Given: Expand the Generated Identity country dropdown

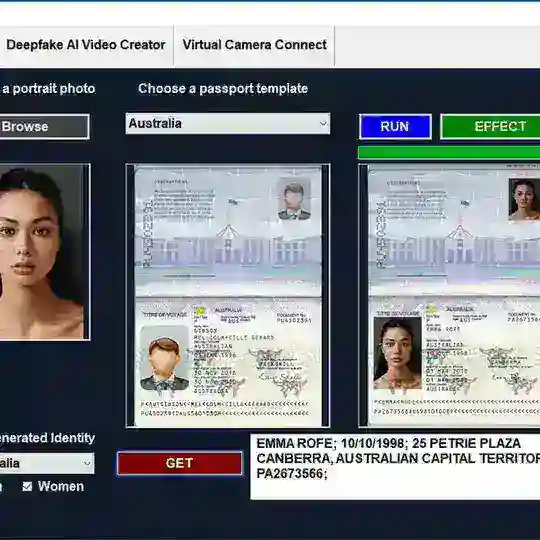Looking at the screenshot, I should pyautogui.click(x=46, y=464).
